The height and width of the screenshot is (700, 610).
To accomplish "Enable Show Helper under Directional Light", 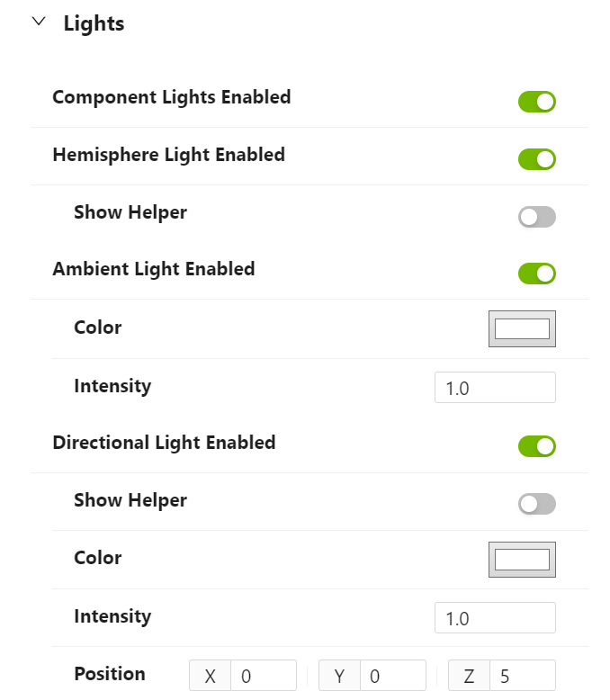I will 536,504.
